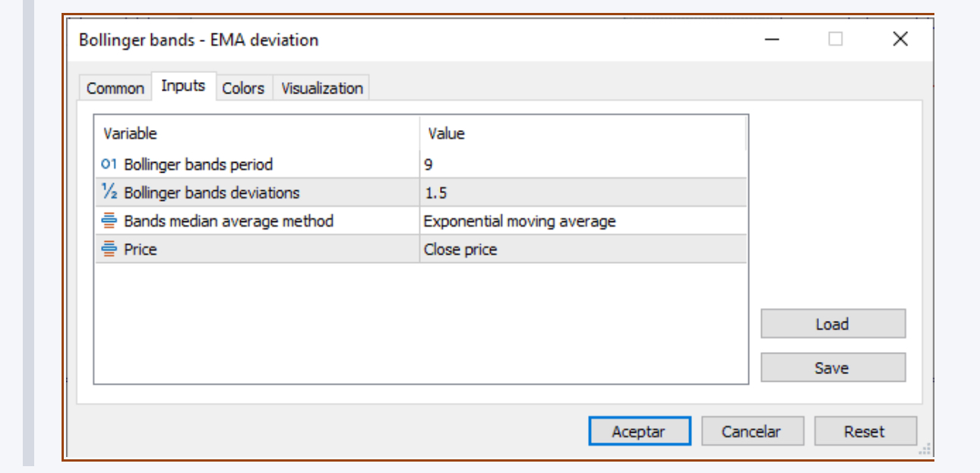Close the Bollinger bands dialog window
This screenshot has height=473, width=980.
pos(900,40)
